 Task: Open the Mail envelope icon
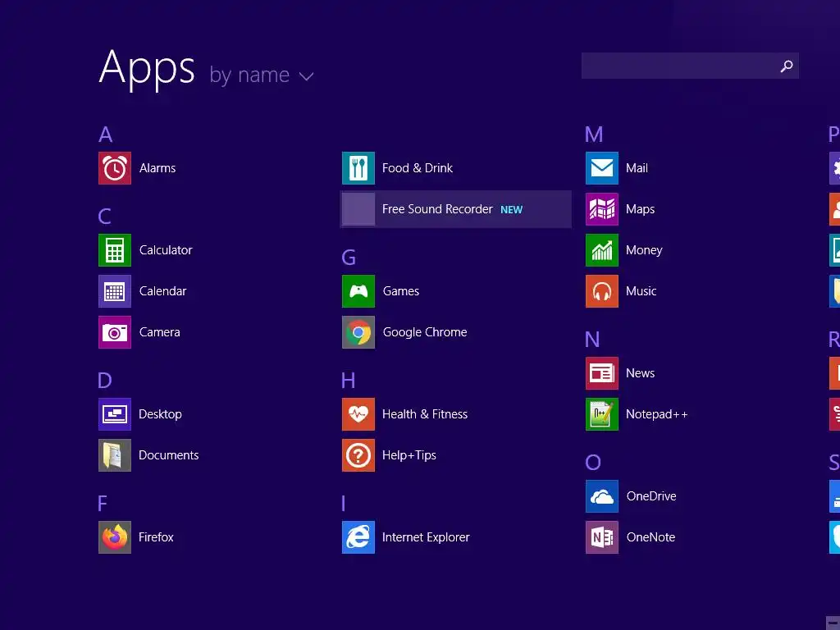tap(602, 168)
